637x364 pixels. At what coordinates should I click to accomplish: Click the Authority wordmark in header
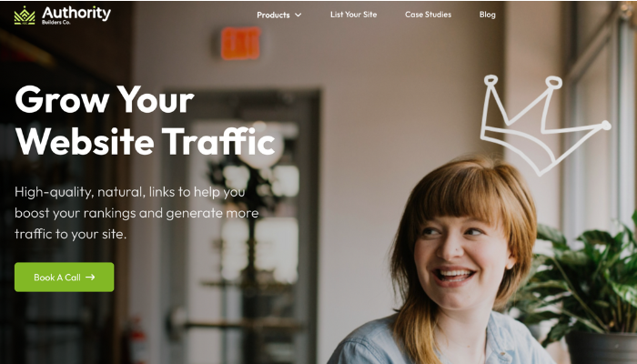click(76, 13)
